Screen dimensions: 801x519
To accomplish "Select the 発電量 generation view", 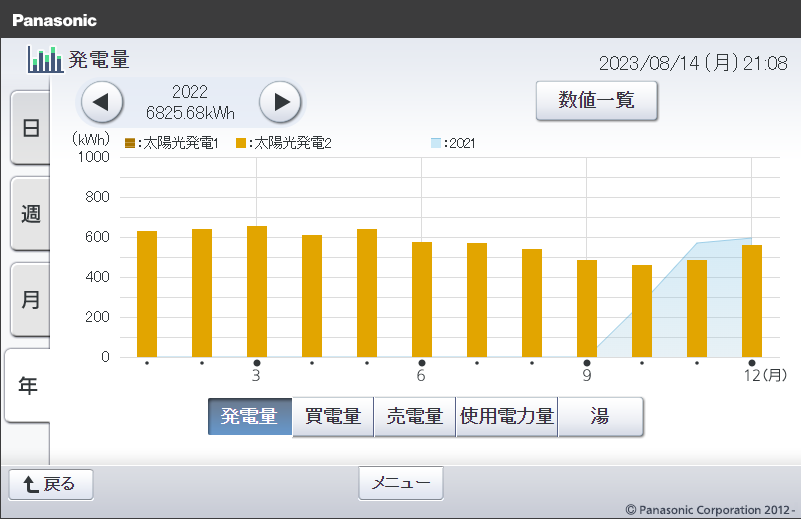I will tap(249, 417).
